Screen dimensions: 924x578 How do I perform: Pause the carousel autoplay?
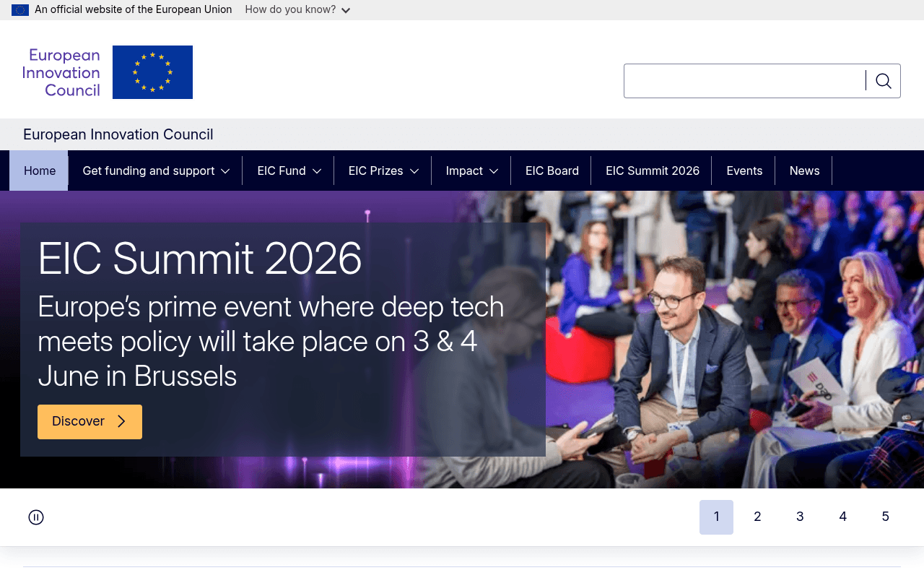(x=36, y=517)
